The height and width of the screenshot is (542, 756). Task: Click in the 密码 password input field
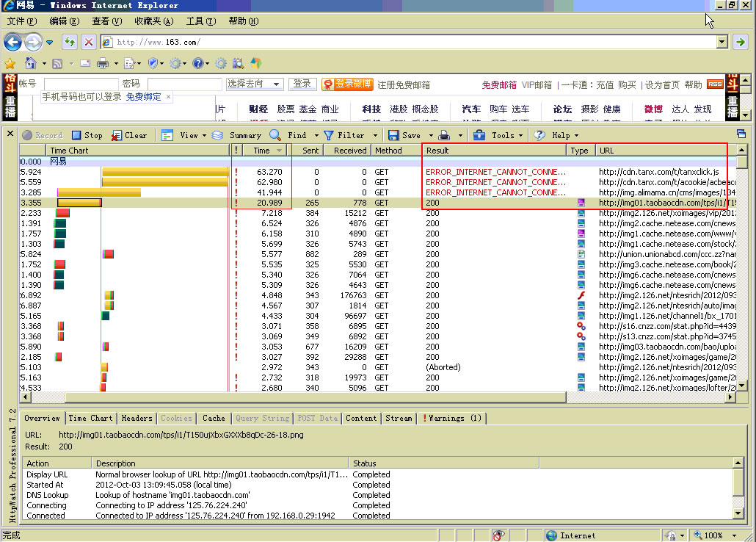185,84
